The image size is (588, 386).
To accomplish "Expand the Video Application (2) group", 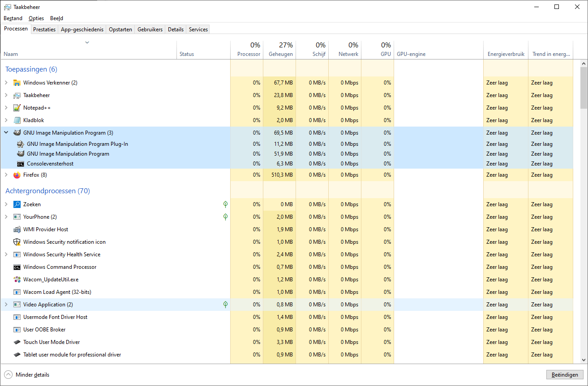I will click(x=6, y=305).
